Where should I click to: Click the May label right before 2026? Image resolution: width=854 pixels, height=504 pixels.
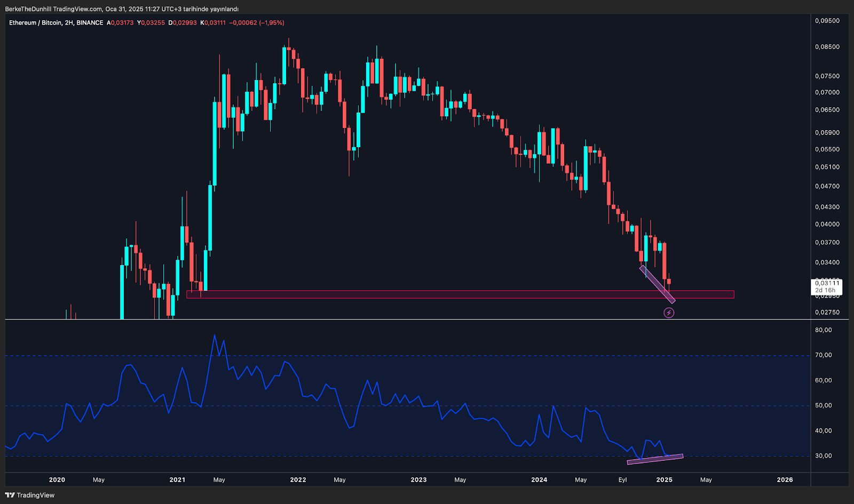706,480
